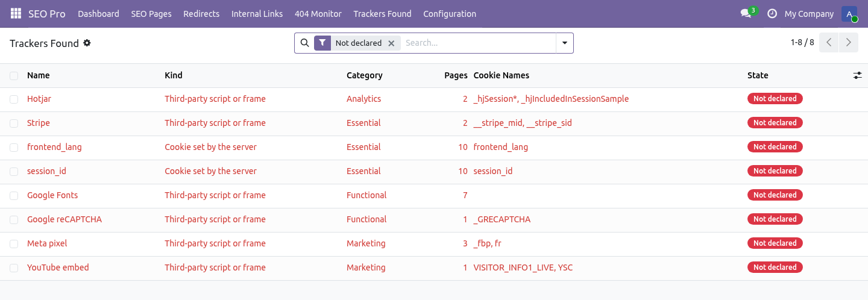Open the YouTube embed record
The height and width of the screenshot is (300, 868).
point(58,267)
